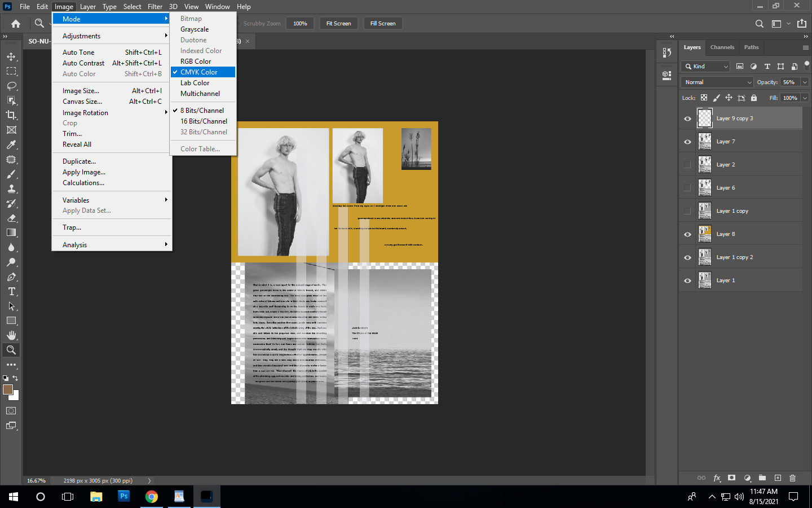Choose RGB Color mode
The width and height of the screenshot is (812, 508).
click(x=203, y=61)
